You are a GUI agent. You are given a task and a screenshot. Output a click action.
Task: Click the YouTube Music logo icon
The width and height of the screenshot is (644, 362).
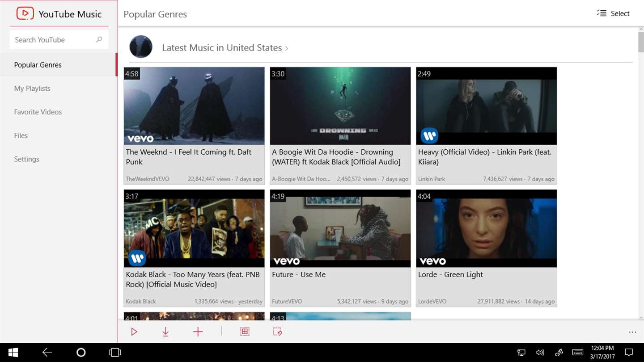(x=25, y=13)
